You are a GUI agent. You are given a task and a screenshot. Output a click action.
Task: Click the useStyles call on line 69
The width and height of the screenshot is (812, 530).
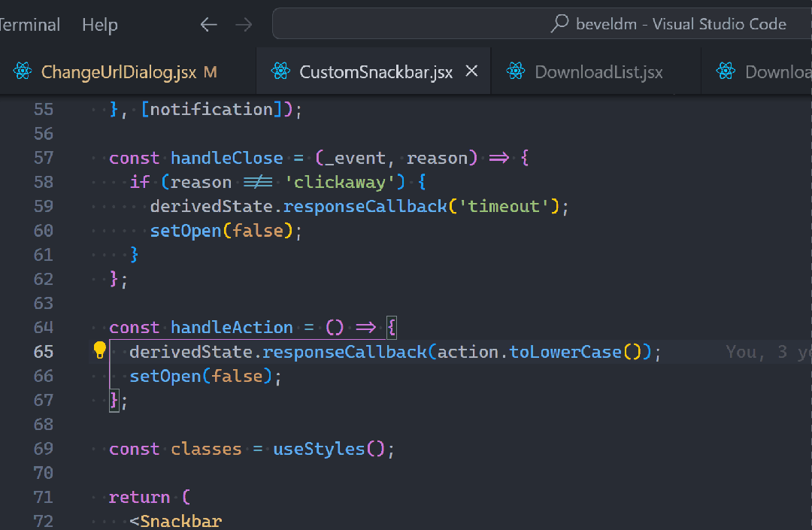[319, 449]
